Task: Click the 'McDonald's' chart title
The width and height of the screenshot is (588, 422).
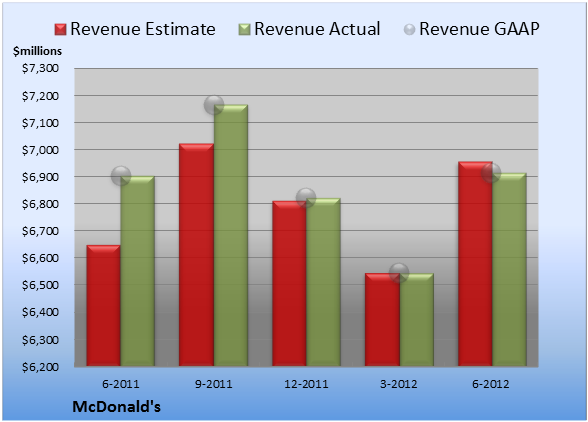Action: [x=116, y=407]
